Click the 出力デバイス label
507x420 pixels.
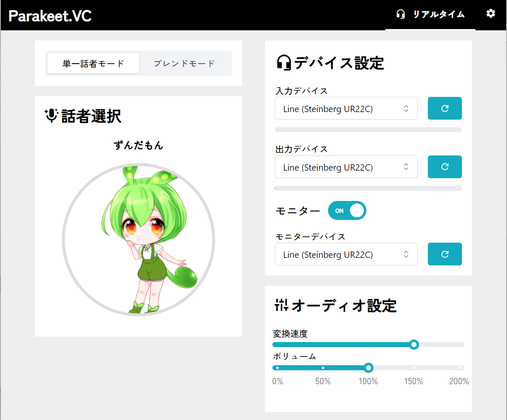pyautogui.click(x=302, y=149)
